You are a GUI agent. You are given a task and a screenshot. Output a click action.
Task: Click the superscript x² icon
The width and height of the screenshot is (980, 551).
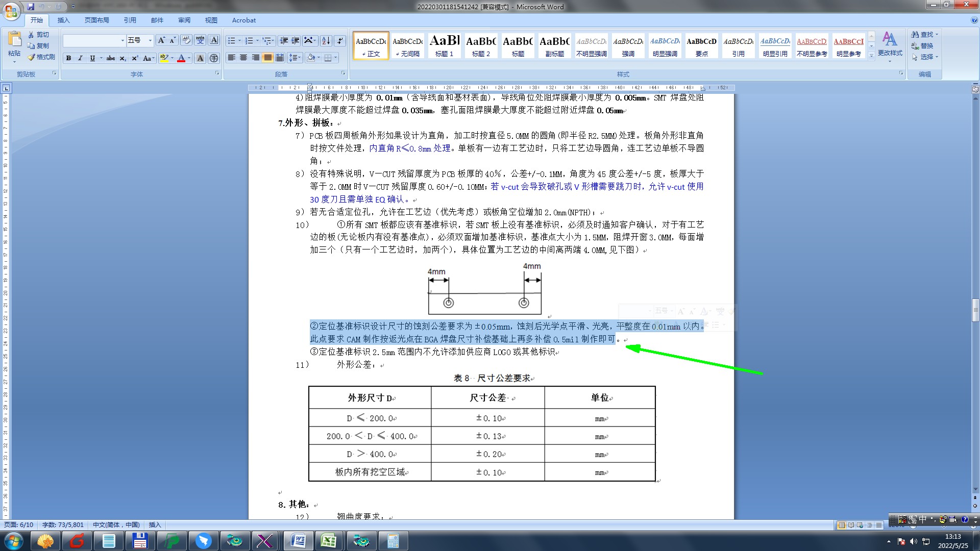click(135, 58)
